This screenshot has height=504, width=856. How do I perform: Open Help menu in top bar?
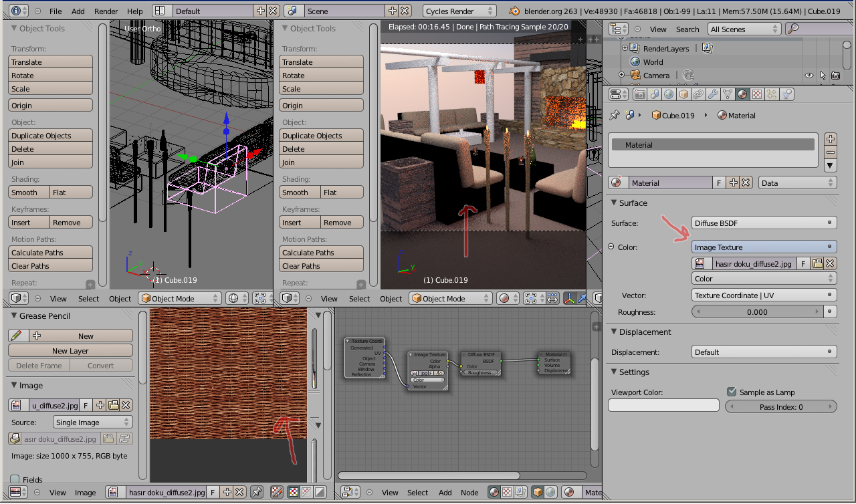pyautogui.click(x=135, y=11)
